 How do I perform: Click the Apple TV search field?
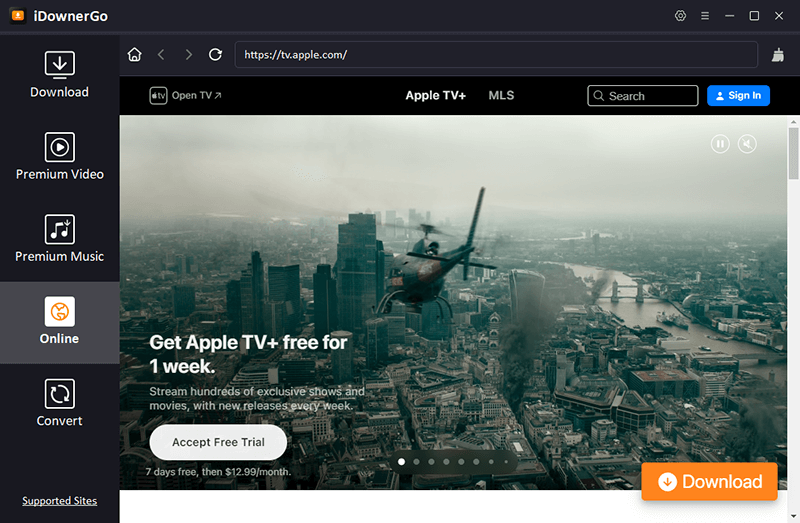point(642,96)
